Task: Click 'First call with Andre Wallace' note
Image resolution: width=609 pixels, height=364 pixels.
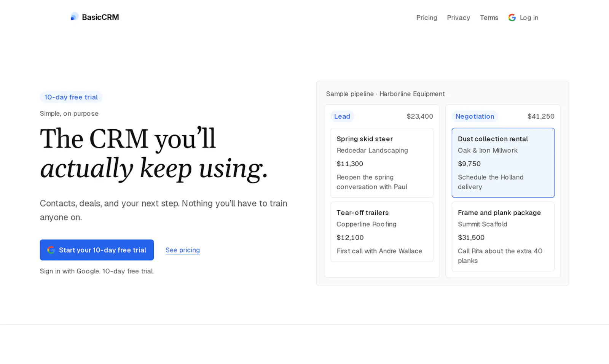Action: (379, 251)
